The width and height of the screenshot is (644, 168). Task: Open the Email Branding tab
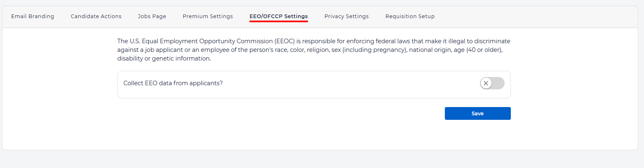33,16
